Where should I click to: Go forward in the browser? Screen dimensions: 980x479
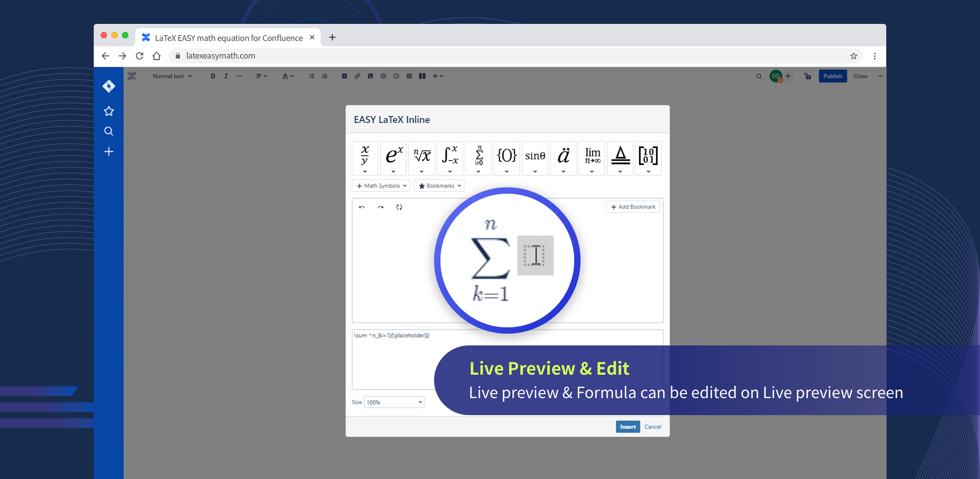pos(123,56)
